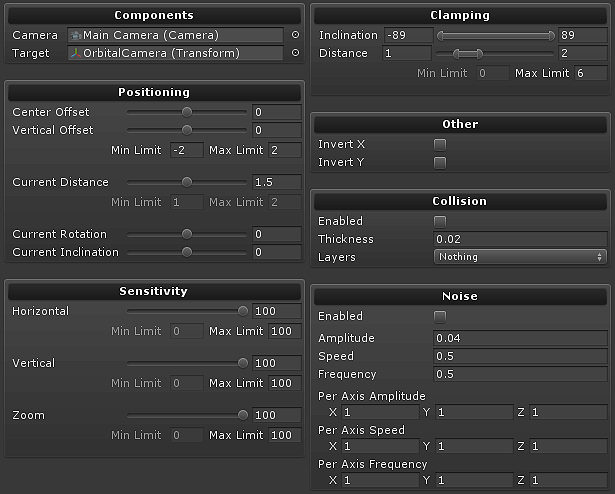Click the Current Inclination value field

tap(277, 252)
